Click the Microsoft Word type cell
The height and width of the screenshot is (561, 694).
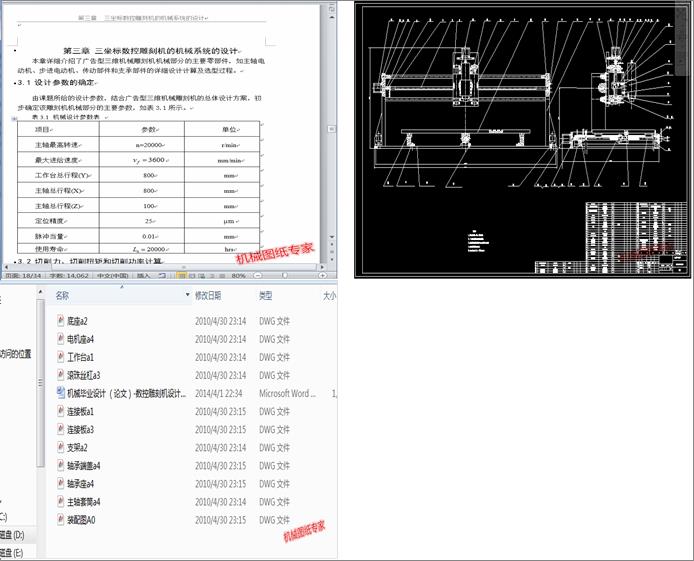click(288, 393)
